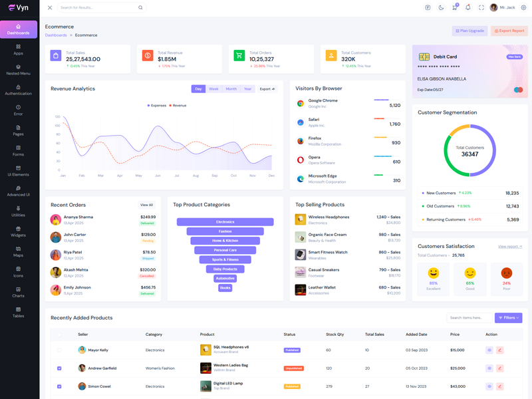The width and height of the screenshot is (532, 399).
Task: Open Charts in the sidebar
Action: 18,292
